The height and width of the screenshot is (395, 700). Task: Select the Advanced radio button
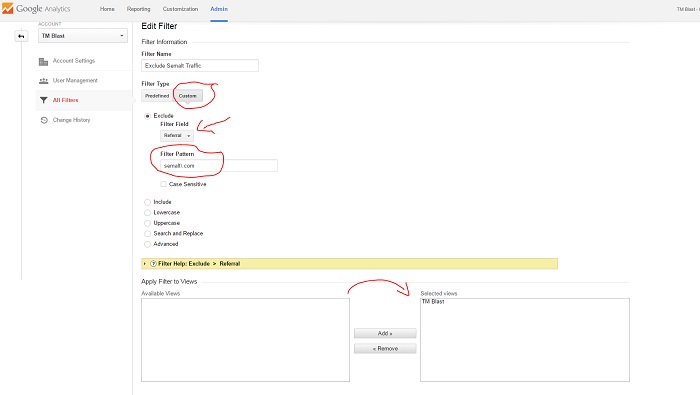click(147, 244)
